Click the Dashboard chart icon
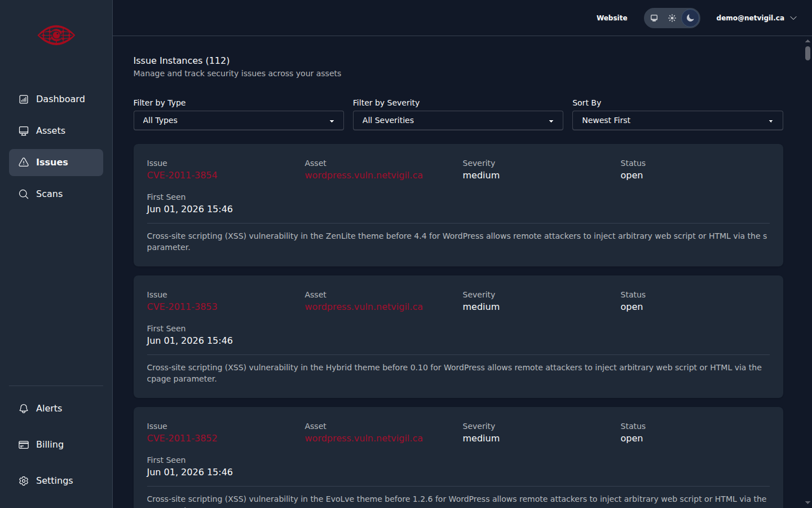 click(x=24, y=99)
